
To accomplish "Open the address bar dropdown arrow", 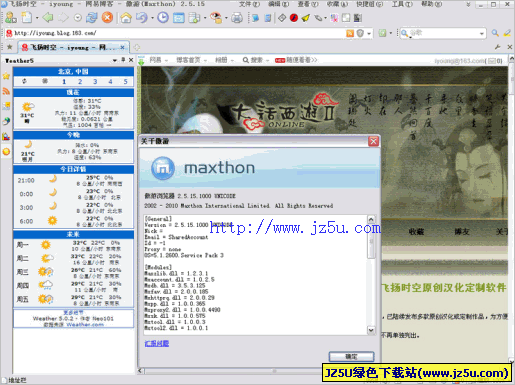I will 369,33.
